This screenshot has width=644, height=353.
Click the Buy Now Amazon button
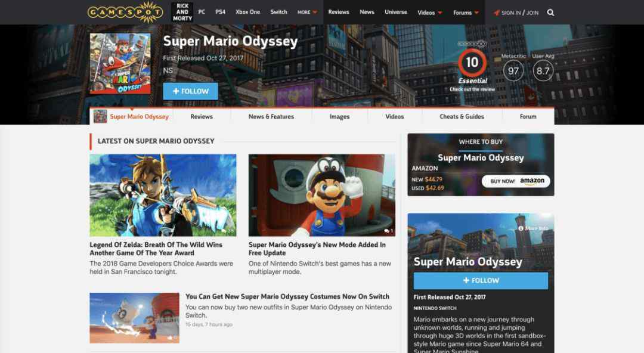pyautogui.click(x=516, y=181)
